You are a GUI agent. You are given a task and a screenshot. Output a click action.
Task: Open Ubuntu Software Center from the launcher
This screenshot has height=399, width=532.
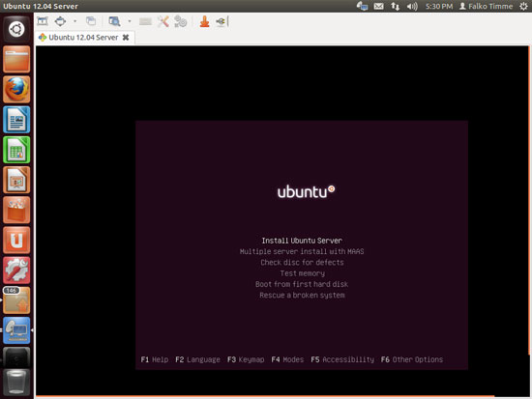coord(16,210)
